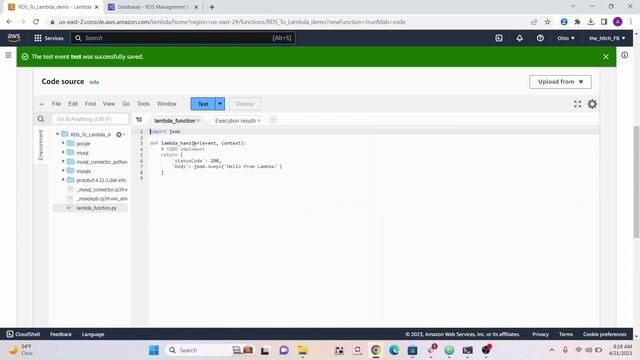Open Google Chrome from the taskbar
This screenshot has height=360, width=640.
click(376, 350)
